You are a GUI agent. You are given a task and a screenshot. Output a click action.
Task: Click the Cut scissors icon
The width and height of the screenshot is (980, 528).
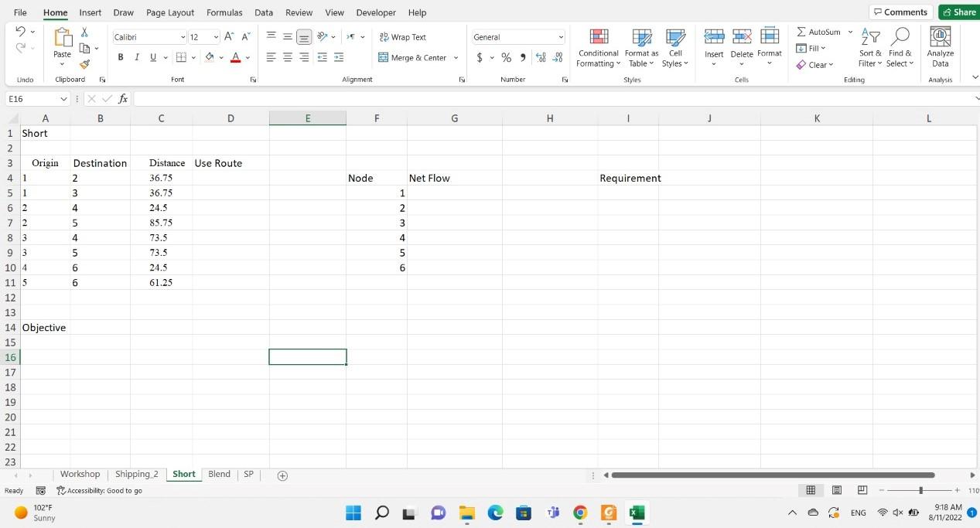click(84, 32)
